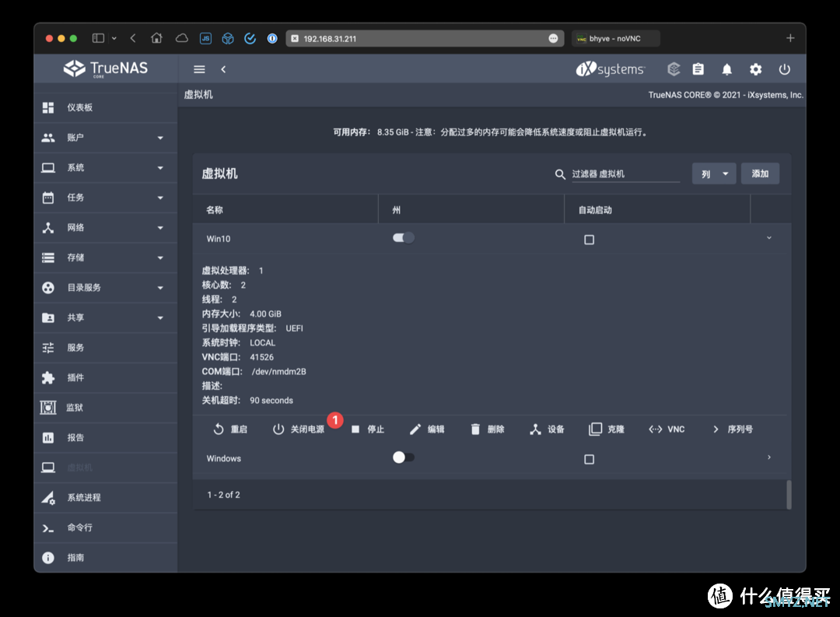Collapse sidebar with the left chevron
The height and width of the screenshot is (617, 840).
point(223,69)
